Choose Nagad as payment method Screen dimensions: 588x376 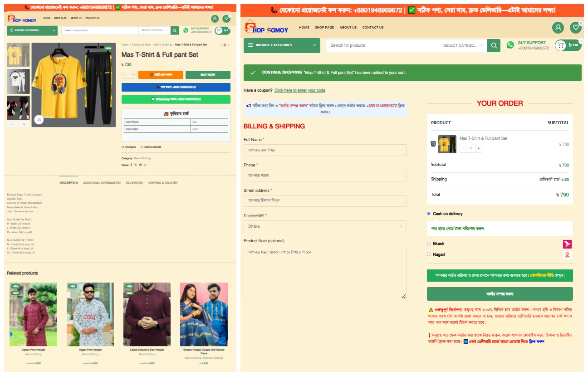point(429,254)
